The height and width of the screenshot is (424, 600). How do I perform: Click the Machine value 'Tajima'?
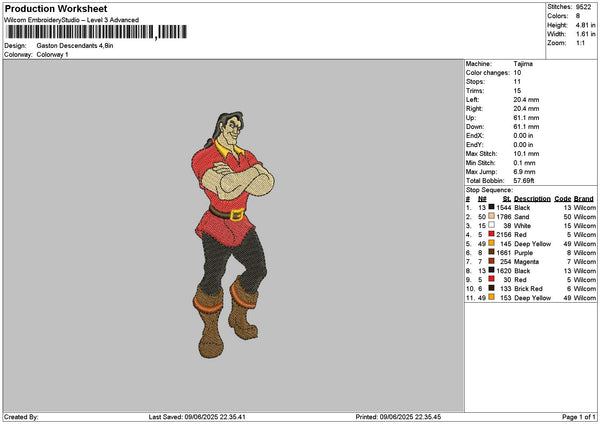(523, 64)
